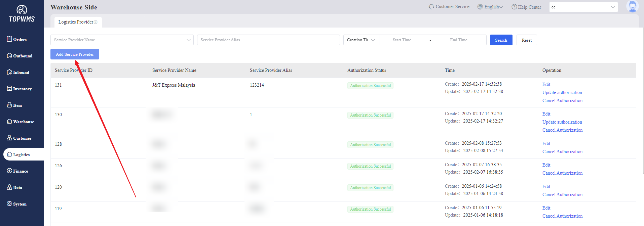This screenshot has width=644, height=226.
Task: Open the Outbound sidebar section
Action: pyautogui.click(x=20, y=56)
